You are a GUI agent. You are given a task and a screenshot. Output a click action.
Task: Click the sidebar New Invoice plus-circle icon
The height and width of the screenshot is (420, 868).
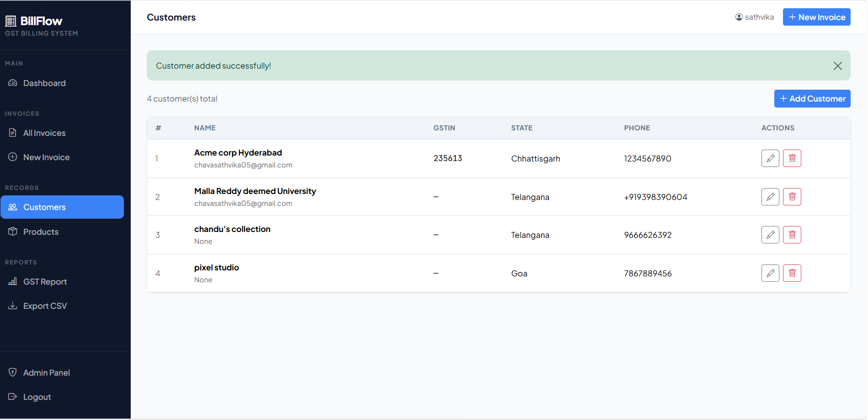(x=13, y=157)
